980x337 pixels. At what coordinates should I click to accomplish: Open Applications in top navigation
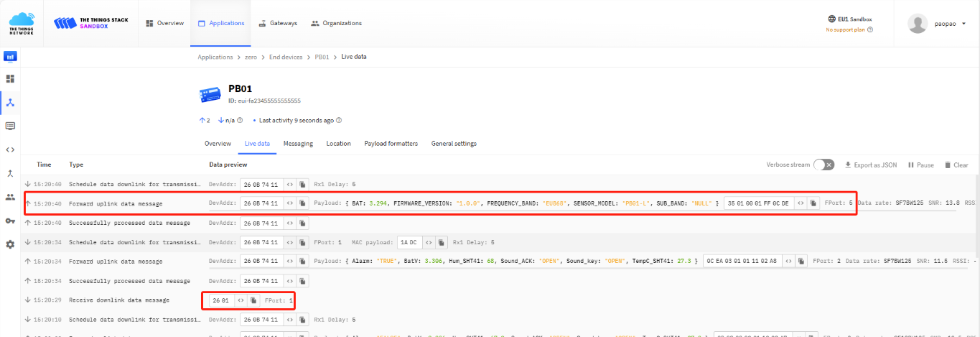pyautogui.click(x=220, y=23)
